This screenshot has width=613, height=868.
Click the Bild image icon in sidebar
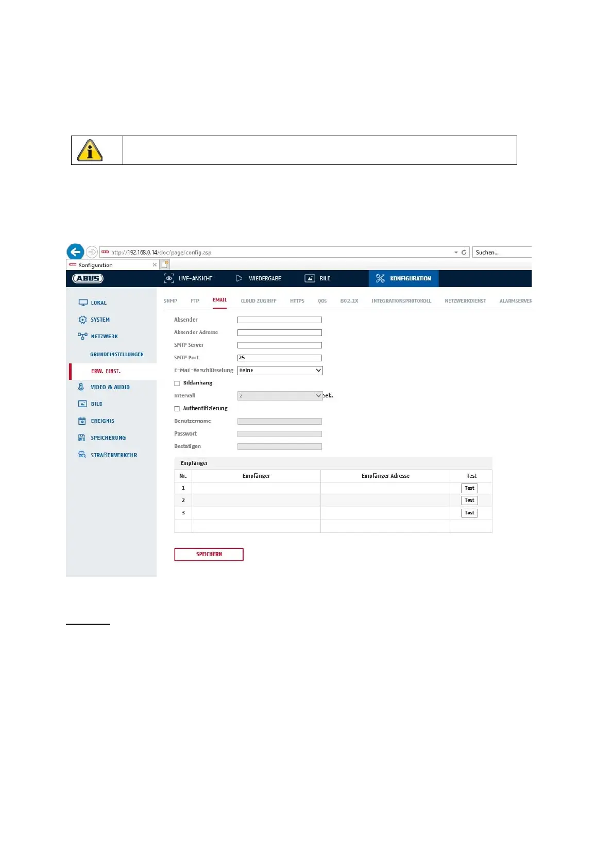(82, 404)
